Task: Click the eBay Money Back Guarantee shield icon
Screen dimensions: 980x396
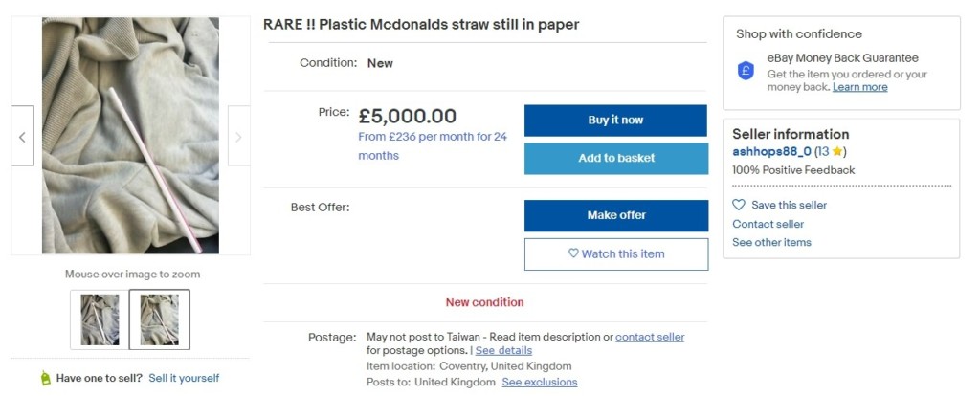Action: pos(746,71)
